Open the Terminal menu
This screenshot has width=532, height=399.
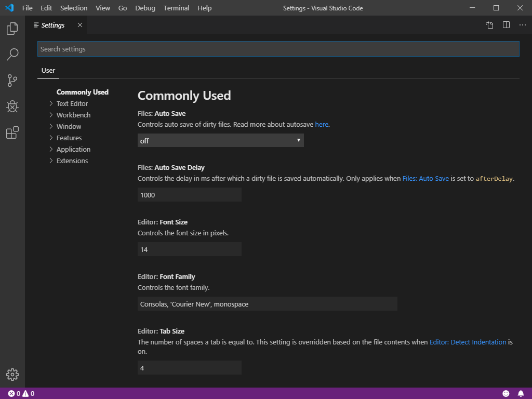[177, 8]
